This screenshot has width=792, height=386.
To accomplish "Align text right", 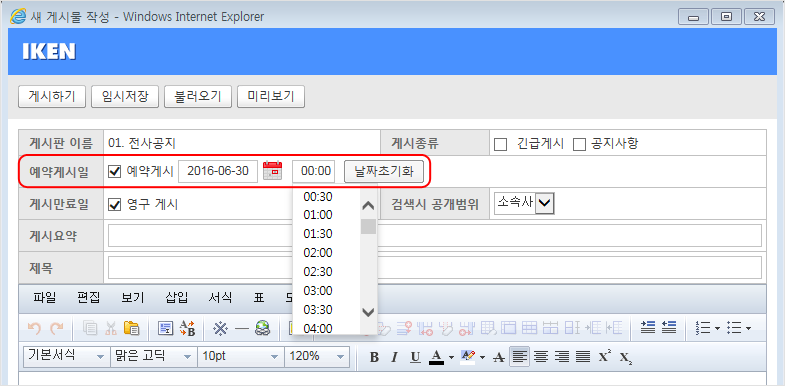I will pos(562,357).
